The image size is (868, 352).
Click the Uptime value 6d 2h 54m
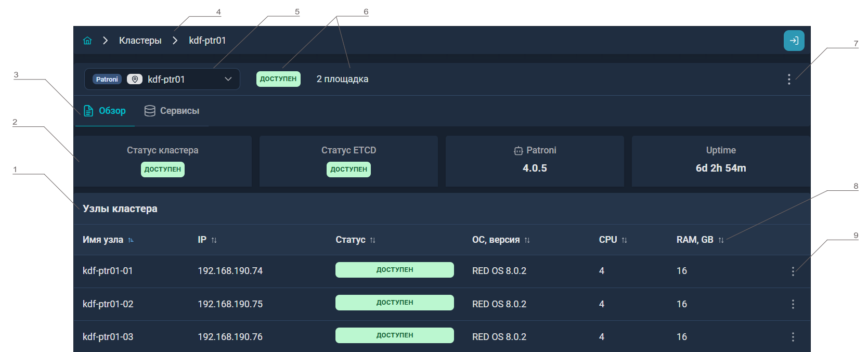click(x=721, y=168)
